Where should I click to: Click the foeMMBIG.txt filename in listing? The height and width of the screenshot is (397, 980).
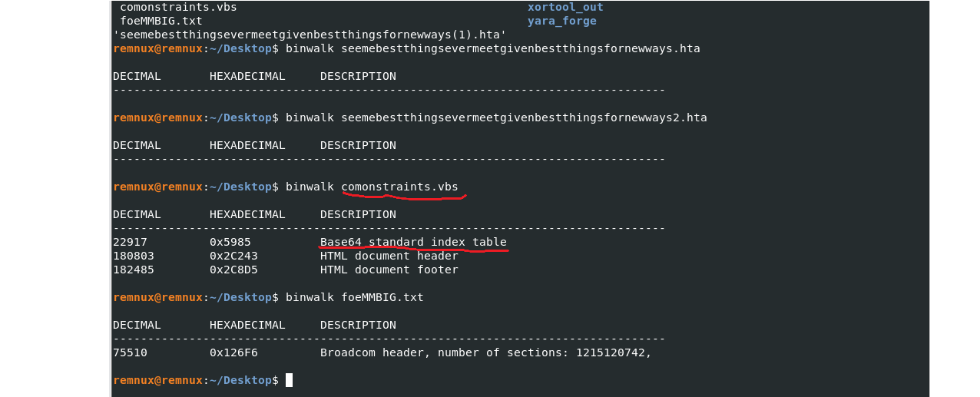161,21
